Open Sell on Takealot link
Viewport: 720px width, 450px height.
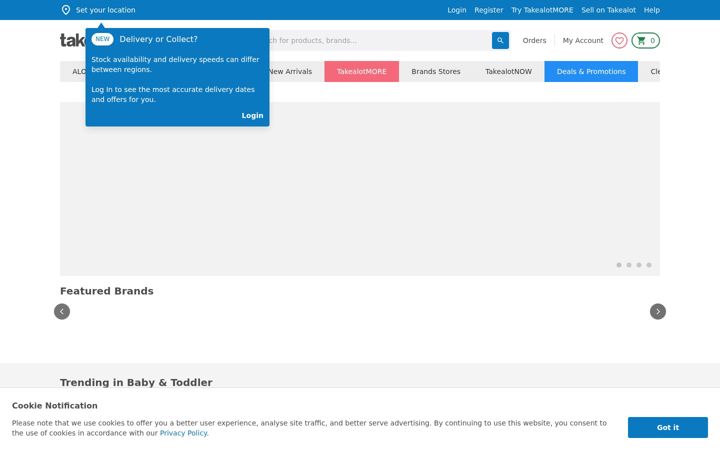(x=608, y=10)
